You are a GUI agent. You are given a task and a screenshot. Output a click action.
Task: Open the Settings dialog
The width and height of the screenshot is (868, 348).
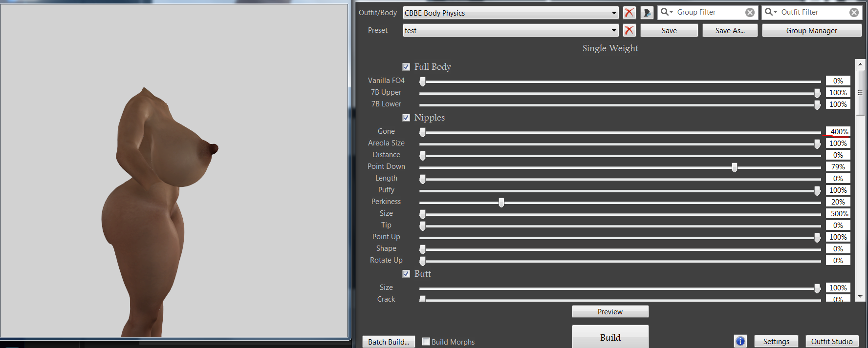[776, 341]
